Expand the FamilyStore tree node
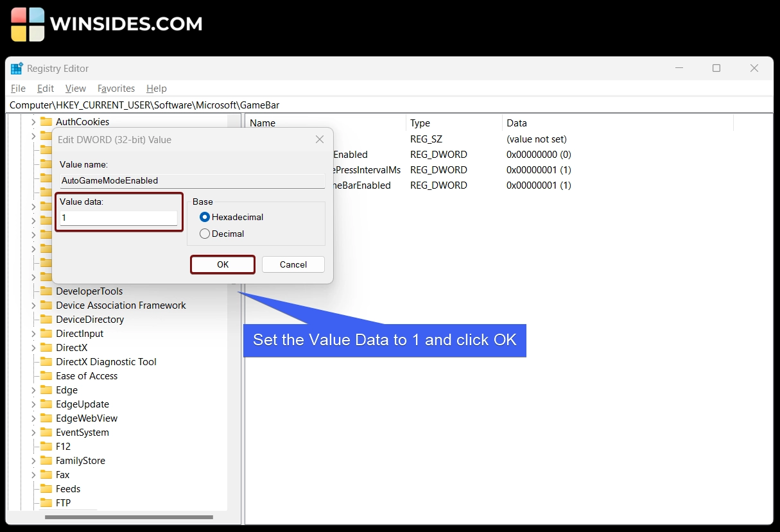 pyautogui.click(x=33, y=461)
